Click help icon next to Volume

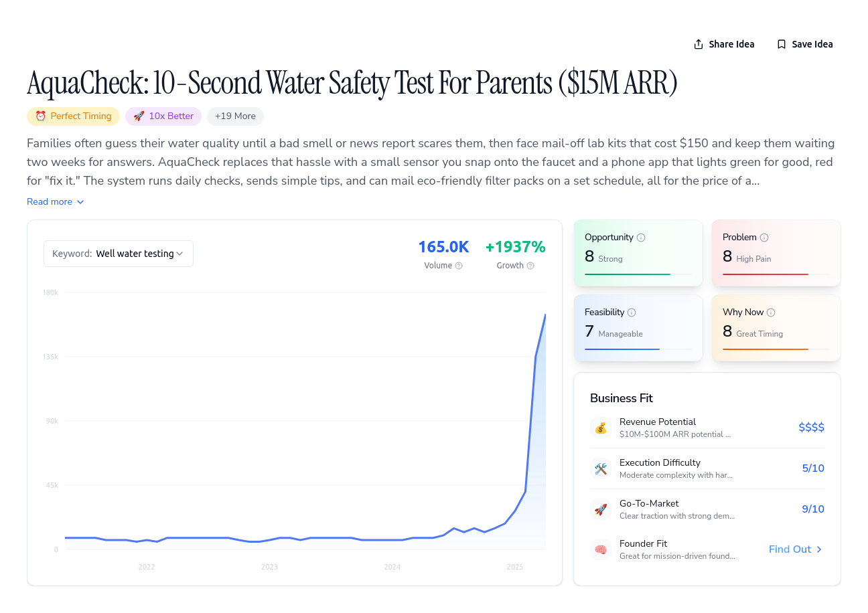click(459, 266)
